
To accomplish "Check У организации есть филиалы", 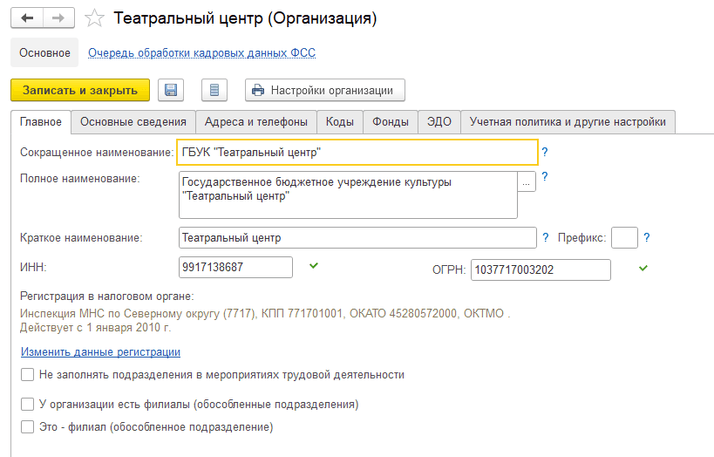I will point(27,405).
